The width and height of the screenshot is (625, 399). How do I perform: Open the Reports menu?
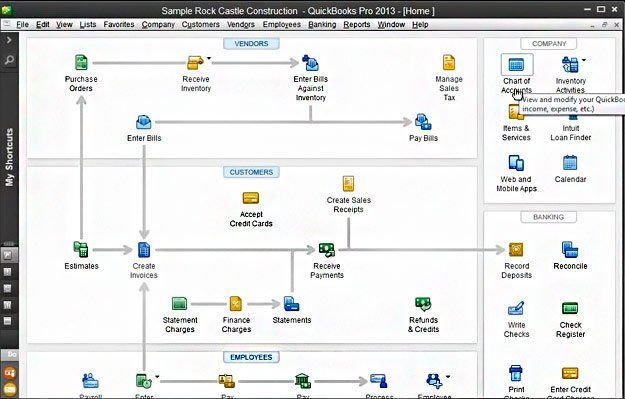pos(357,24)
